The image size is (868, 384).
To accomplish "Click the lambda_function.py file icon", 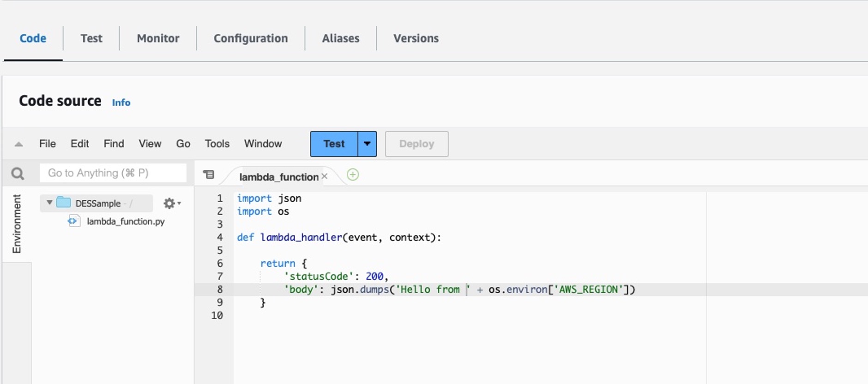I will pyautogui.click(x=73, y=221).
